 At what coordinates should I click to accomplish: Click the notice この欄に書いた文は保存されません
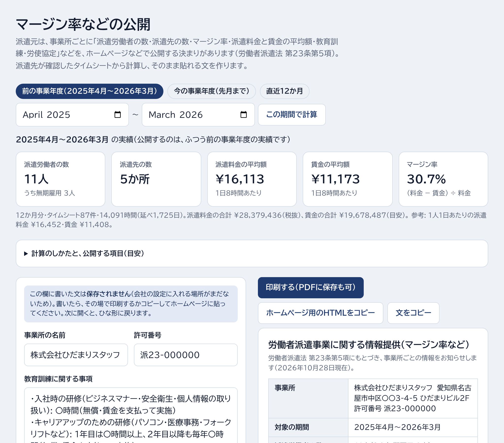tap(131, 304)
